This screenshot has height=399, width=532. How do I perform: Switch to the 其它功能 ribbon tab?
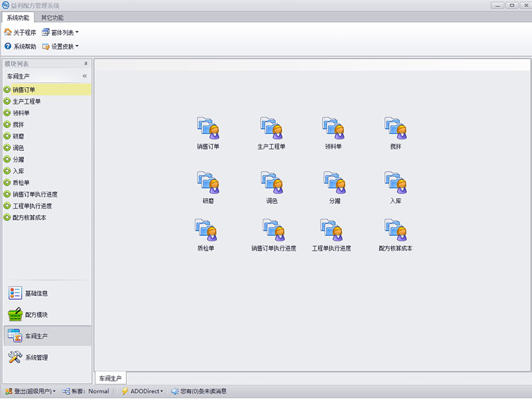[x=53, y=17]
